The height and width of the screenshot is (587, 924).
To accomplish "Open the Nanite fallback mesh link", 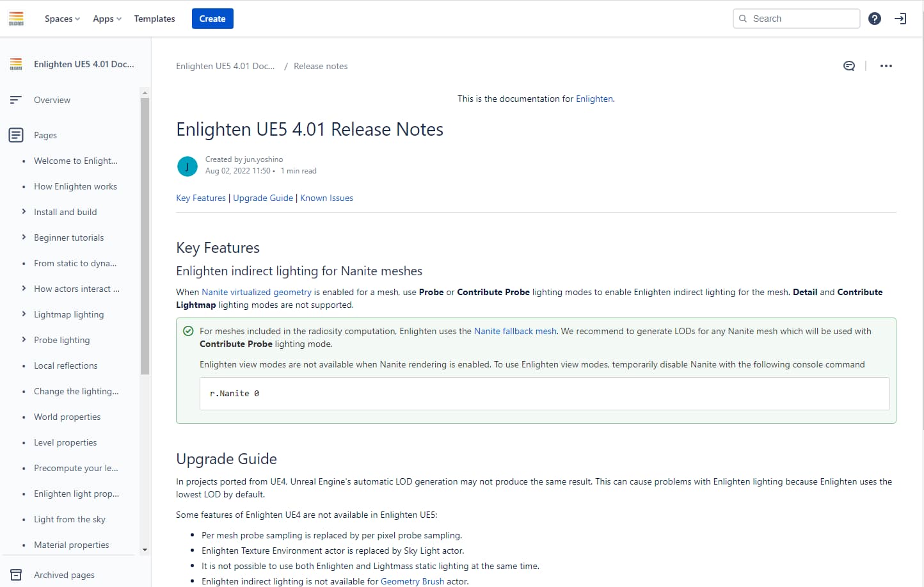I will [x=515, y=331].
